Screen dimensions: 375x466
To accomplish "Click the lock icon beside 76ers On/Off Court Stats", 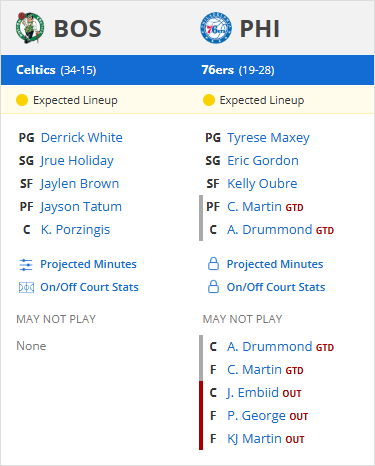I will pos(213,287).
